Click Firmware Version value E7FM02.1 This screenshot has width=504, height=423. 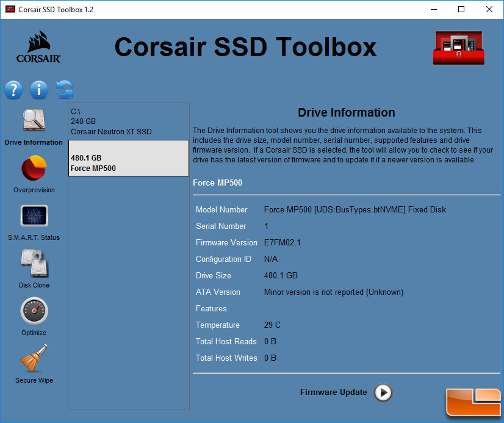(x=283, y=242)
